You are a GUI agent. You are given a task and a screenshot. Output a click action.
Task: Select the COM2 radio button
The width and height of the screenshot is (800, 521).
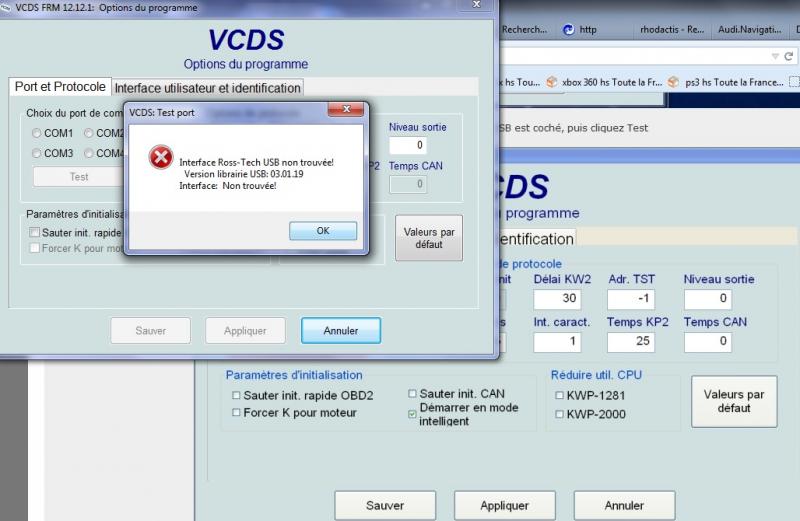pos(89,133)
